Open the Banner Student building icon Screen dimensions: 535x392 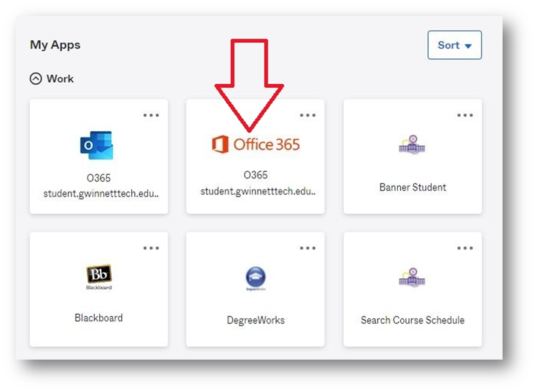tap(412, 145)
